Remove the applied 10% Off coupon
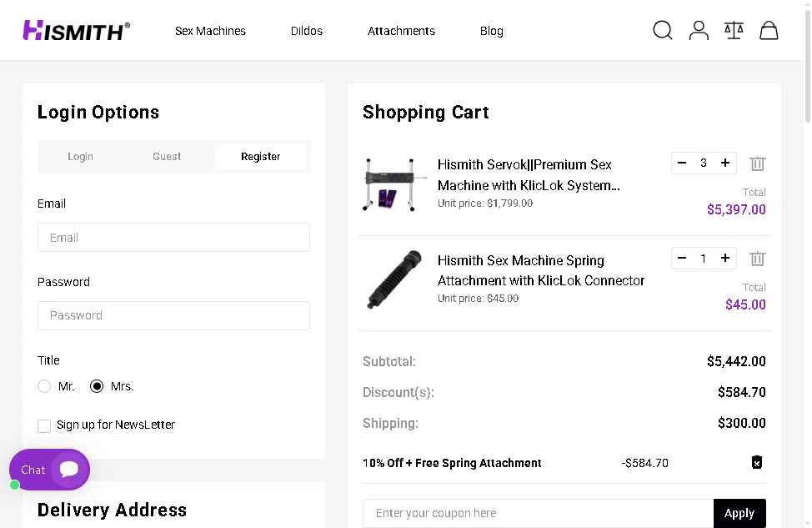This screenshot has height=528, width=812. point(757,462)
